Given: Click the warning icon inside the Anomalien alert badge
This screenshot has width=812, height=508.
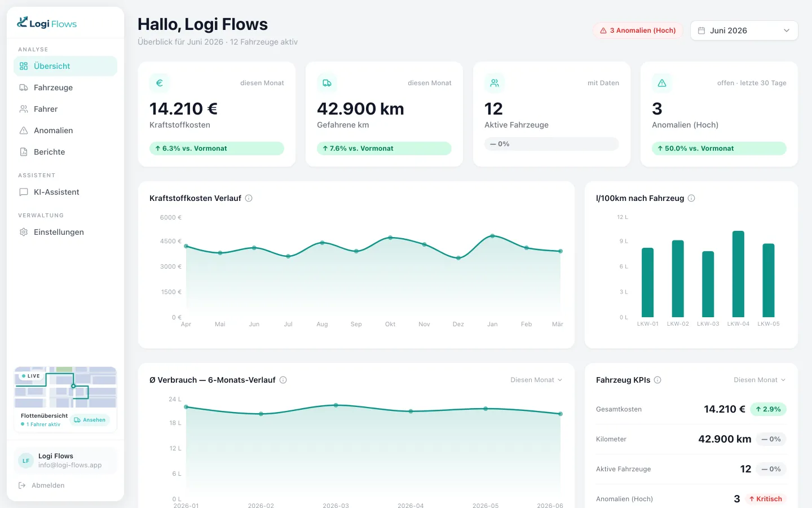Looking at the screenshot, I should 603,30.
